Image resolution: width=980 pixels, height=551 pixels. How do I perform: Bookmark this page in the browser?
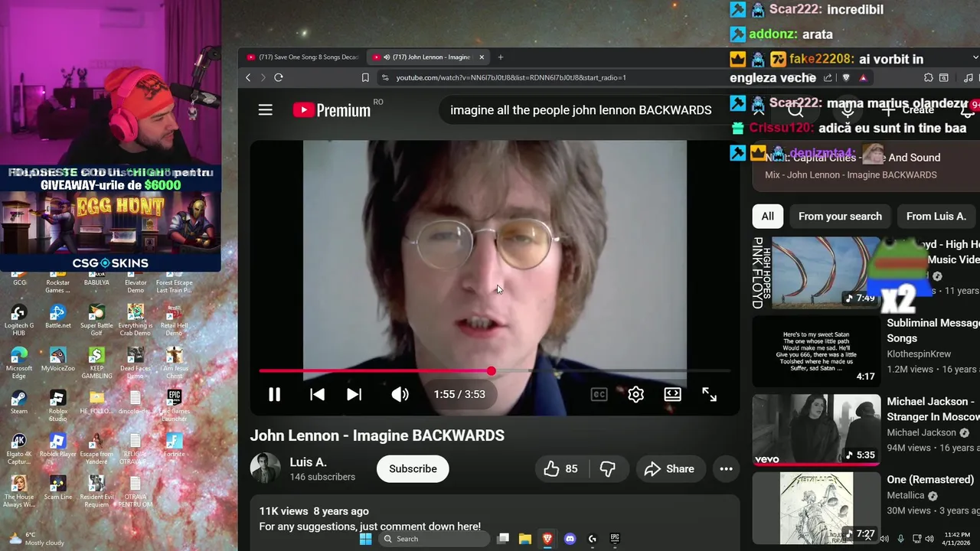pos(365,77)
